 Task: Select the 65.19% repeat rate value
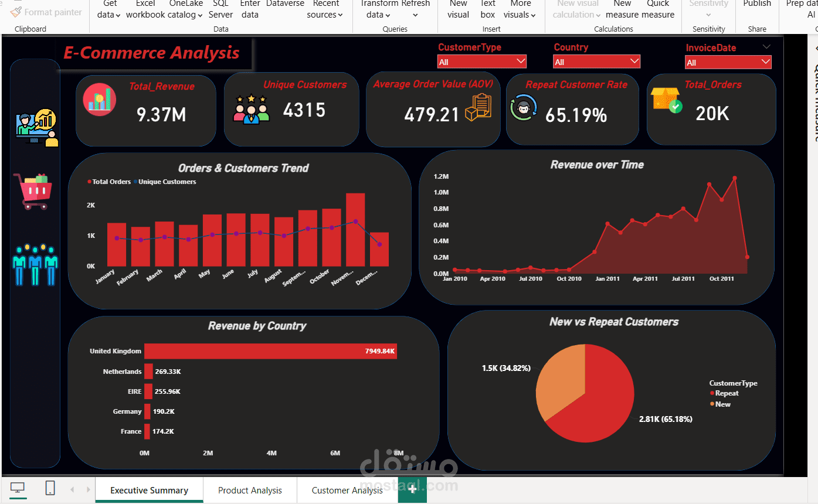pyautogui.click(x=576, y=115)
